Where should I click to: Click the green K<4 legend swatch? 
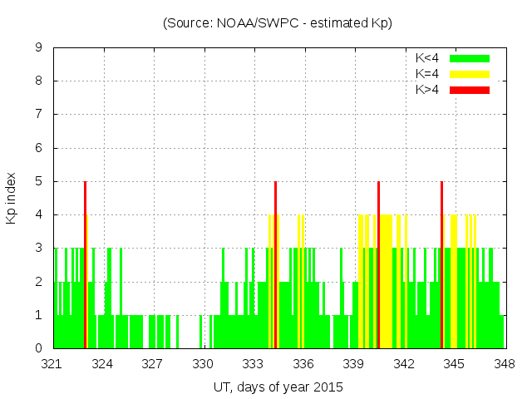tap(470, 58)
